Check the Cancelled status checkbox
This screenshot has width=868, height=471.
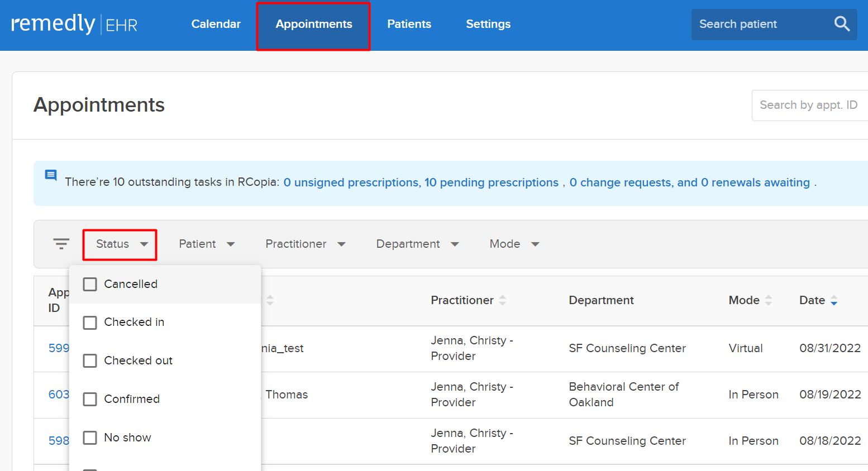coord(90,284)
